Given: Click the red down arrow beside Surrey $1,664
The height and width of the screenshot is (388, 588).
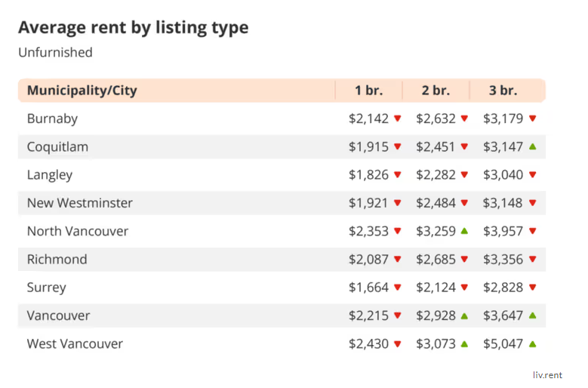Looking at the screenshot, I should [x=398, y=288].
